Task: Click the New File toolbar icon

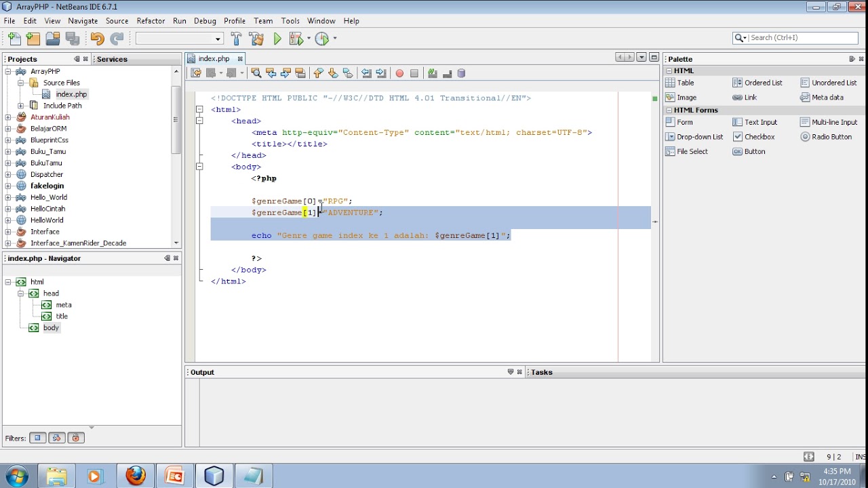Action: point(14,39)
